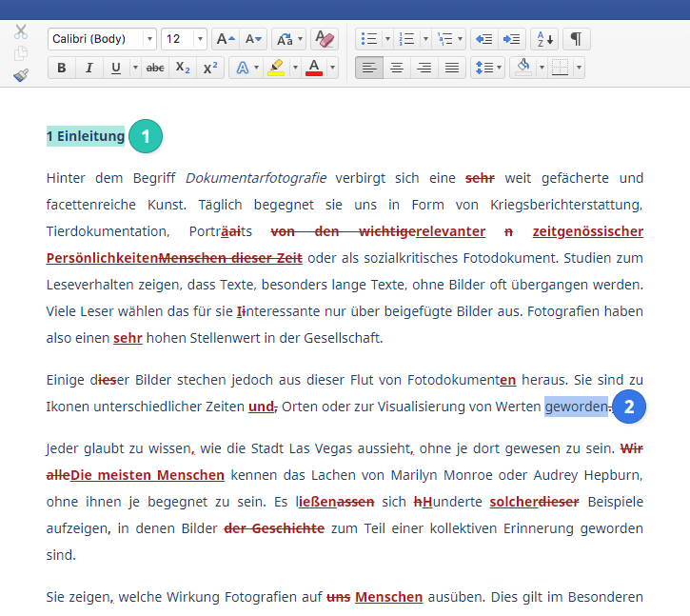Apply subscript formatting
690x616 pixels.
183,68
